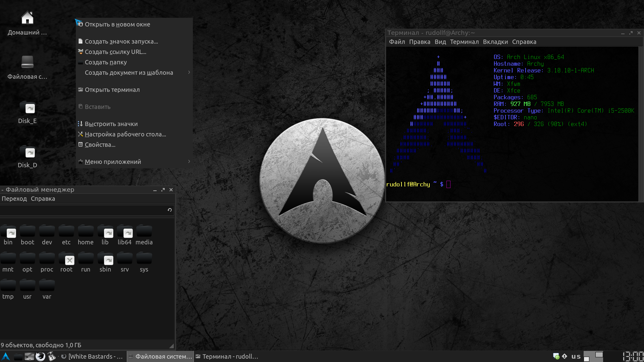Open the proc folder in file manager
The image size is (644, 362).
47,263
